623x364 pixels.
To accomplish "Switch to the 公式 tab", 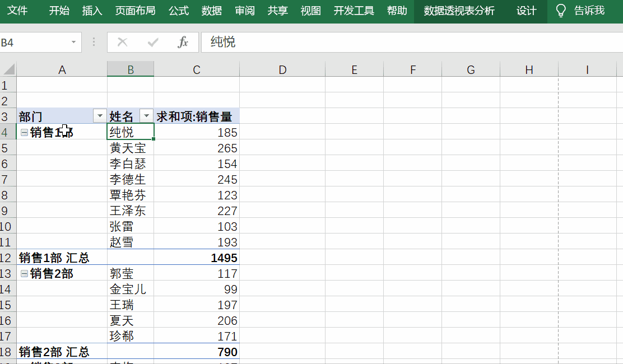I will [x=179, y=11].
